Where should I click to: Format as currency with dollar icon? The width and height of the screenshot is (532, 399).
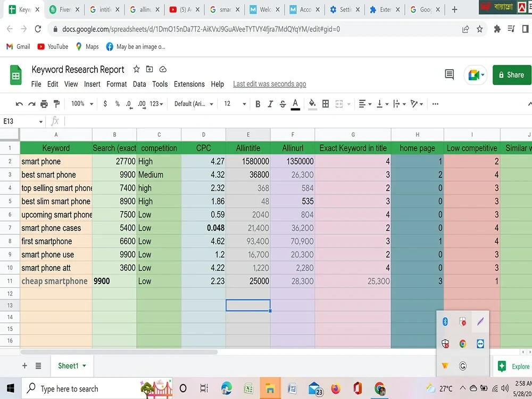coord(105,104)
